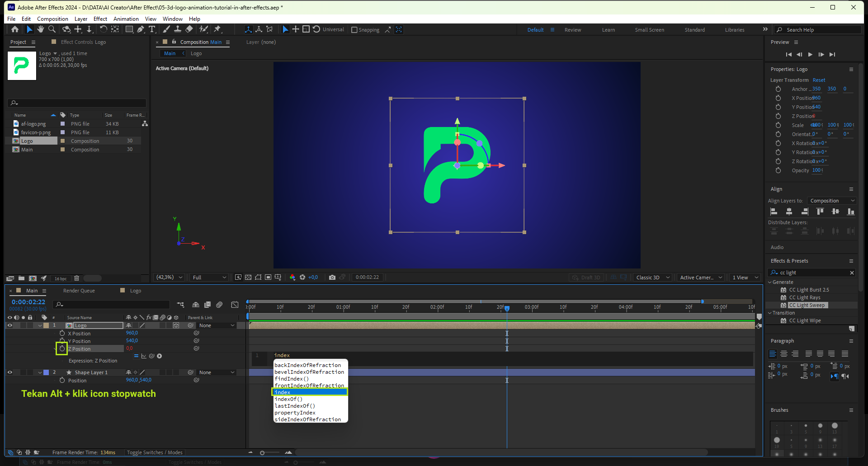
Task: Enable the Snapping checkbox
Action: tap(354, 30)
